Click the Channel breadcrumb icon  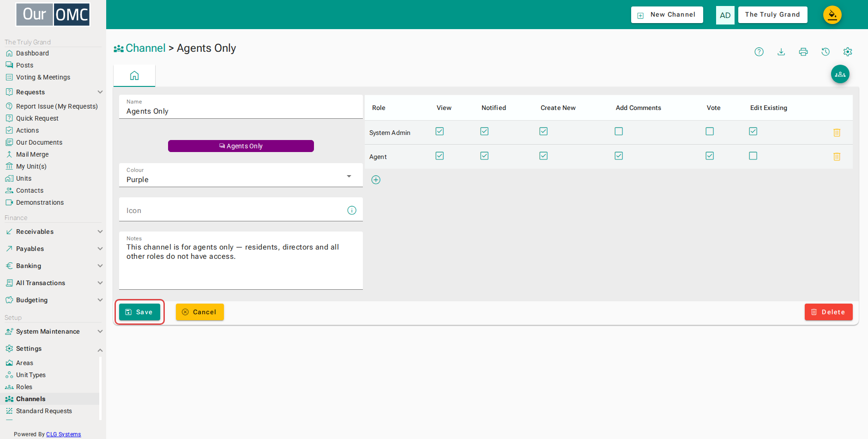tap(119, 49)
